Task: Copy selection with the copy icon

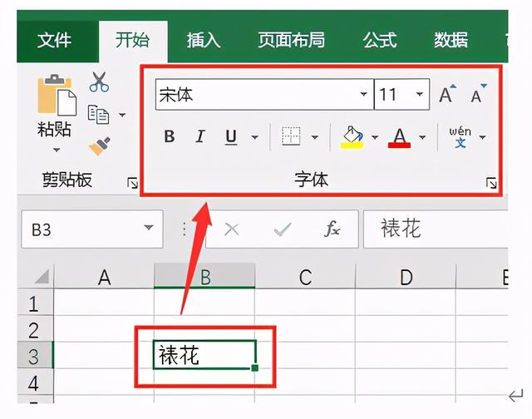Action: point(98,115)
